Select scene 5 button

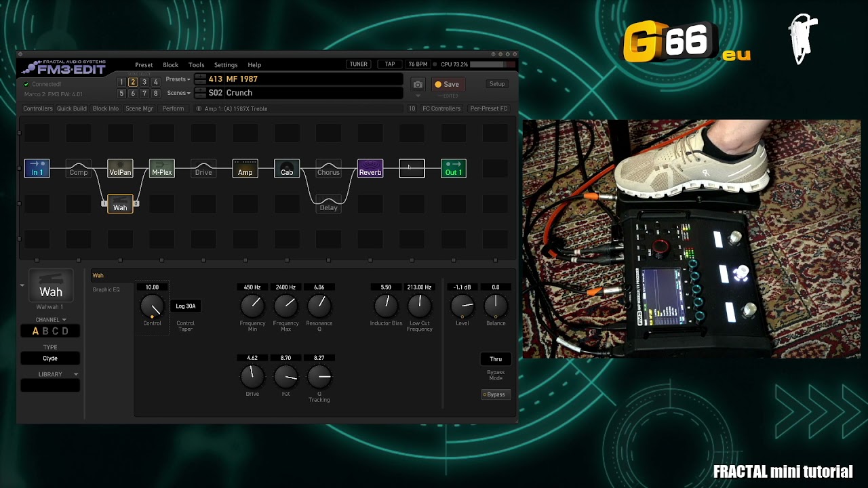(121, 94)
